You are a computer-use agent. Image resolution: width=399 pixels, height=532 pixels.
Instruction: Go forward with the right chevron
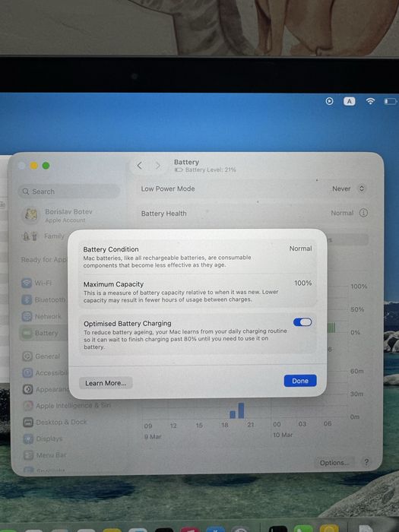point(158,166)
